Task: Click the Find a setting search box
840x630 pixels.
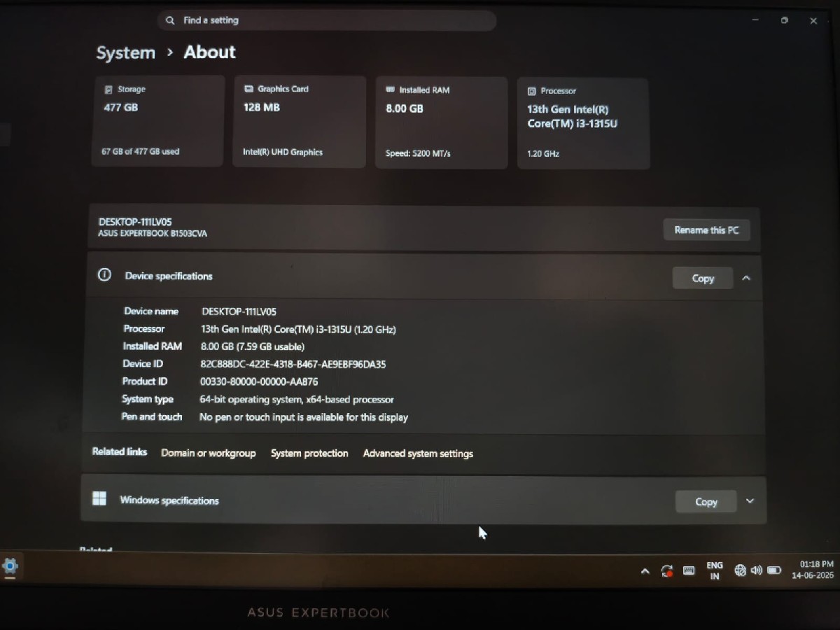Action: click(x=327, y=20)
